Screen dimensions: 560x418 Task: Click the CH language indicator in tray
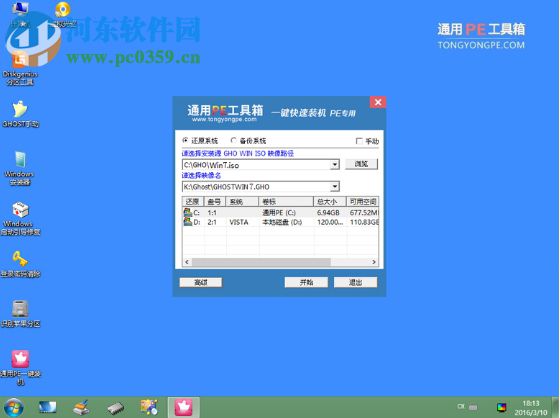[461, 407]
